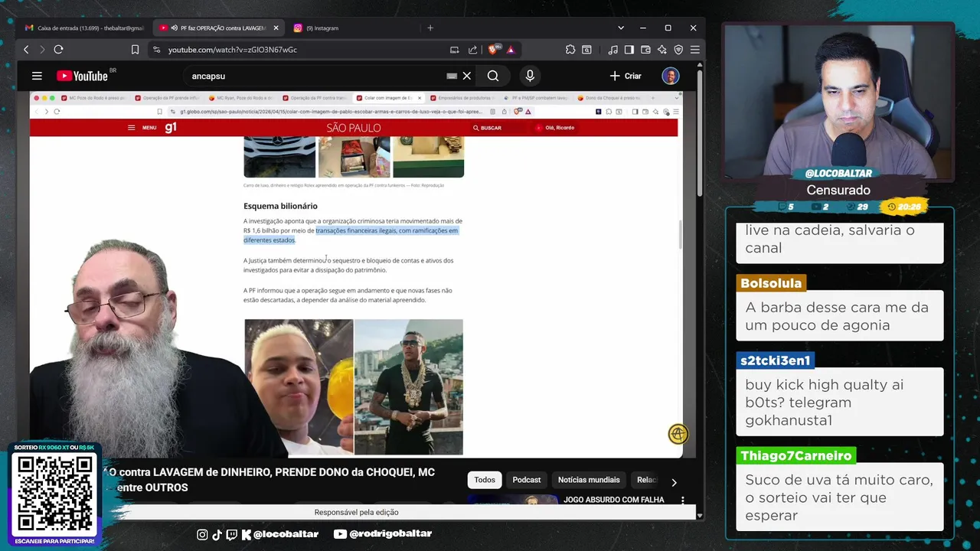The image size is (980, 551).
Task: Click the Criar create button
Action: pyautogui.click(x=626, y=76)
